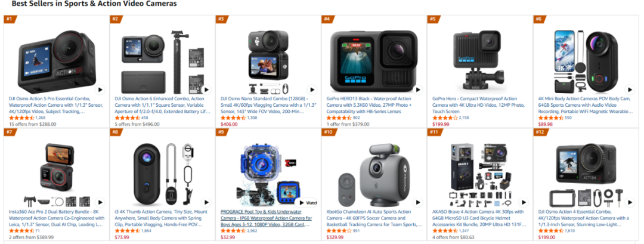View 15 offers from $288.00

coord(32,124)
